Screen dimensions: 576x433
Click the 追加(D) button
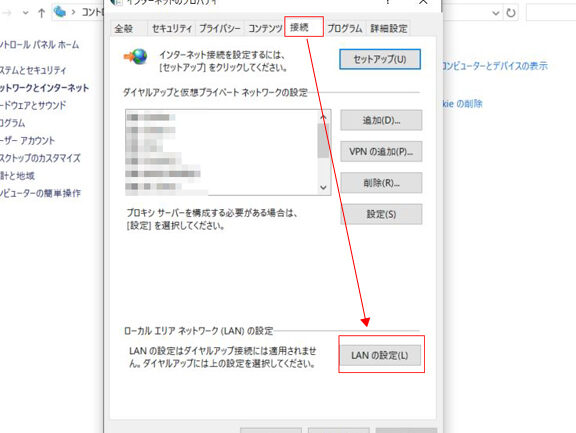[x=381, y=120]
